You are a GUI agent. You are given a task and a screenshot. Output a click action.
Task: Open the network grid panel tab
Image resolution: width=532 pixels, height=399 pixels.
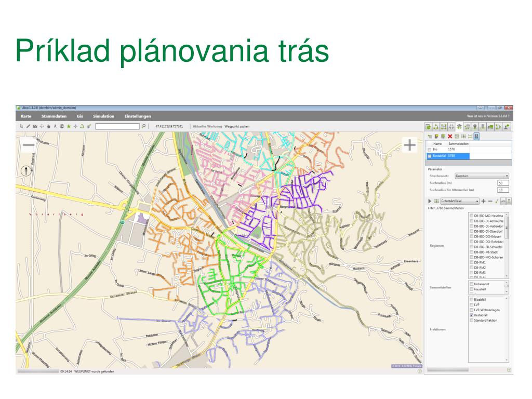(444, 127)
